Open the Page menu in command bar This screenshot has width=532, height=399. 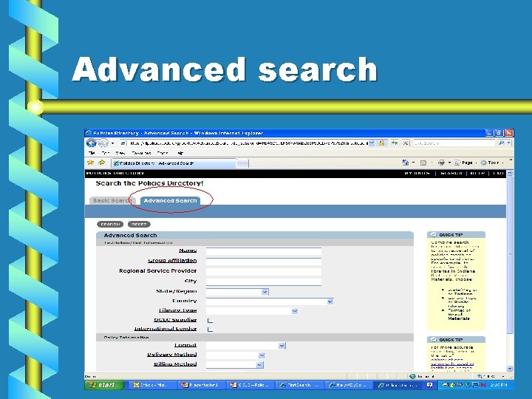point(464,163)
